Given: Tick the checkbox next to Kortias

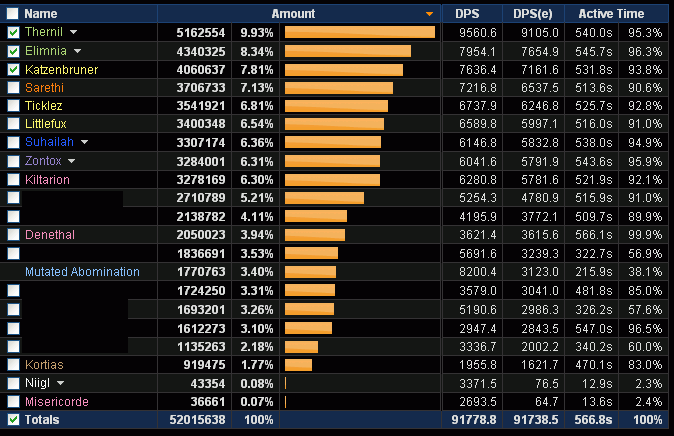Looking at the screenshot, I should coord(13,365).
